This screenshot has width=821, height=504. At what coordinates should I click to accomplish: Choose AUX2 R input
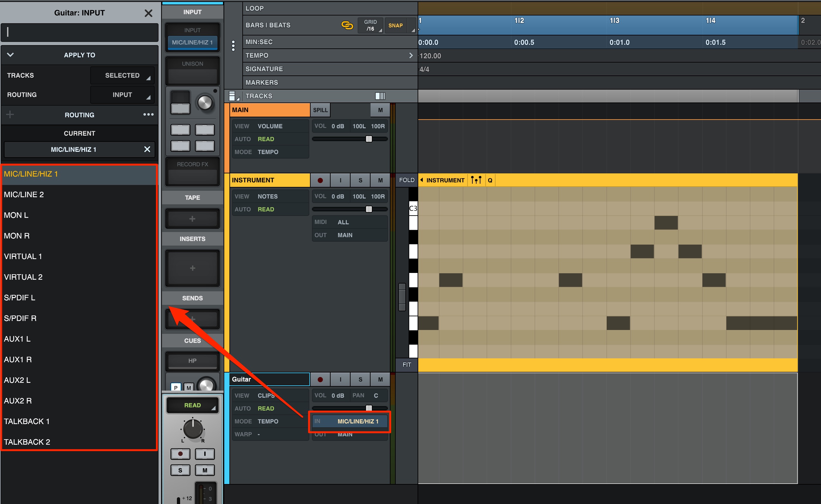pos(79,401)
